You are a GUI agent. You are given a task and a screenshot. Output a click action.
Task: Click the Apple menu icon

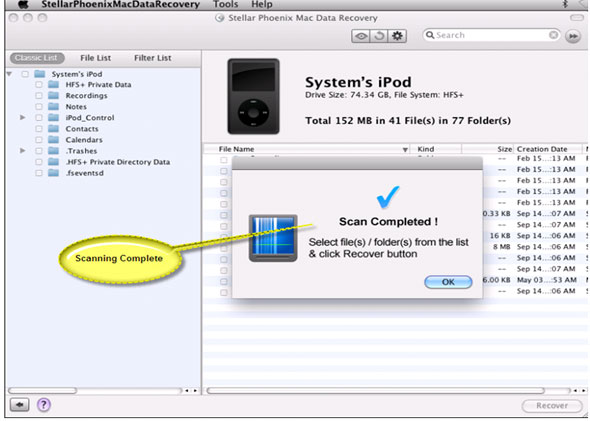pyautogui.click(x=23, y=5)
